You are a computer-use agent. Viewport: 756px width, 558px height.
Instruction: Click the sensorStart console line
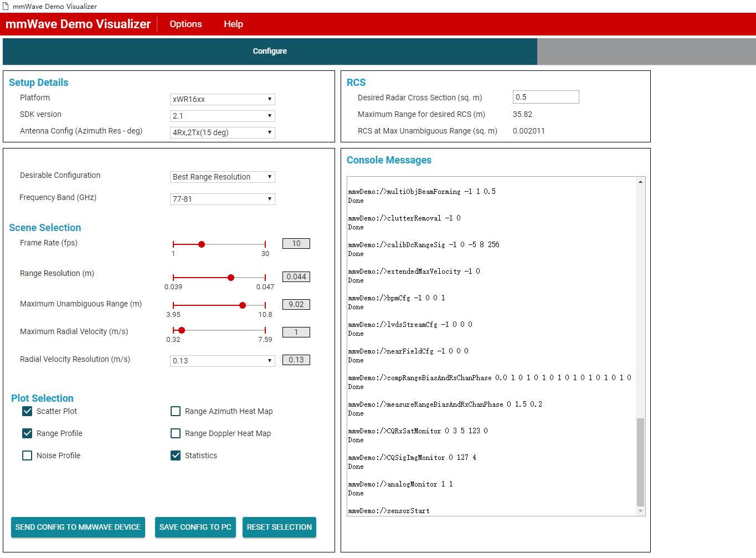[389, 511]
